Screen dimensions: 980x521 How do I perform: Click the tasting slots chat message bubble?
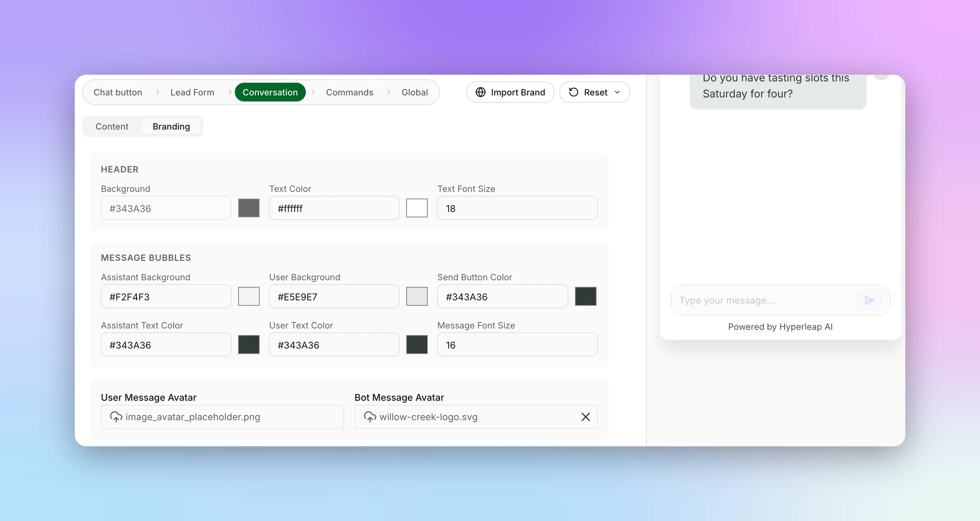point(777,91)
